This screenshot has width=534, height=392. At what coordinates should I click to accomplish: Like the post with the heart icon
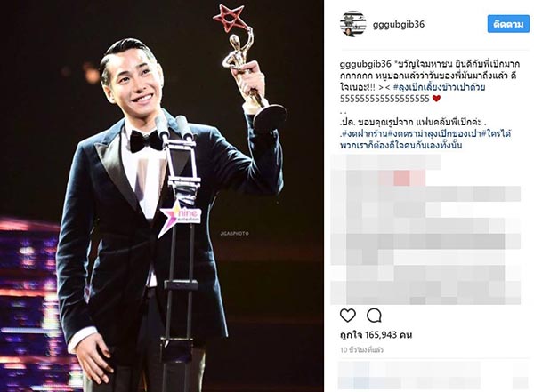(x=348, y=316)
